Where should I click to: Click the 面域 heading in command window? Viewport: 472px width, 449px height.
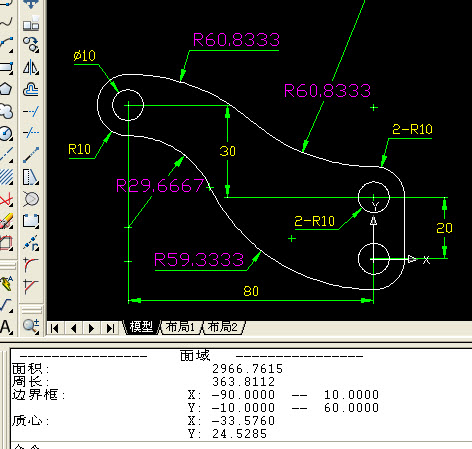point(195,356)
